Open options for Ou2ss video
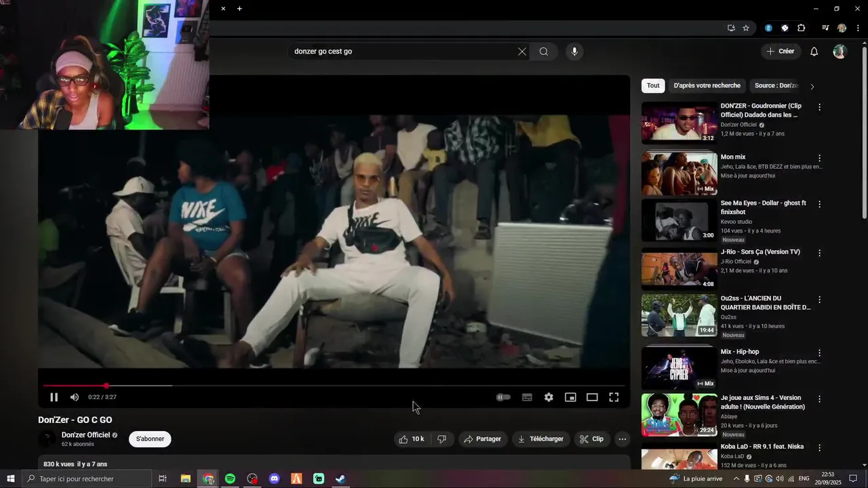868x488 pixels. [x=819, y=300]
